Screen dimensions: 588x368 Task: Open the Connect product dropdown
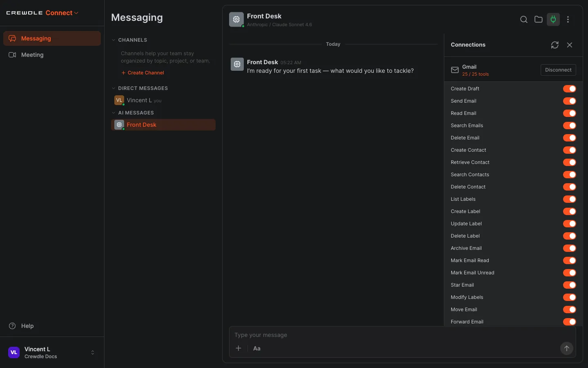(62, 13)
